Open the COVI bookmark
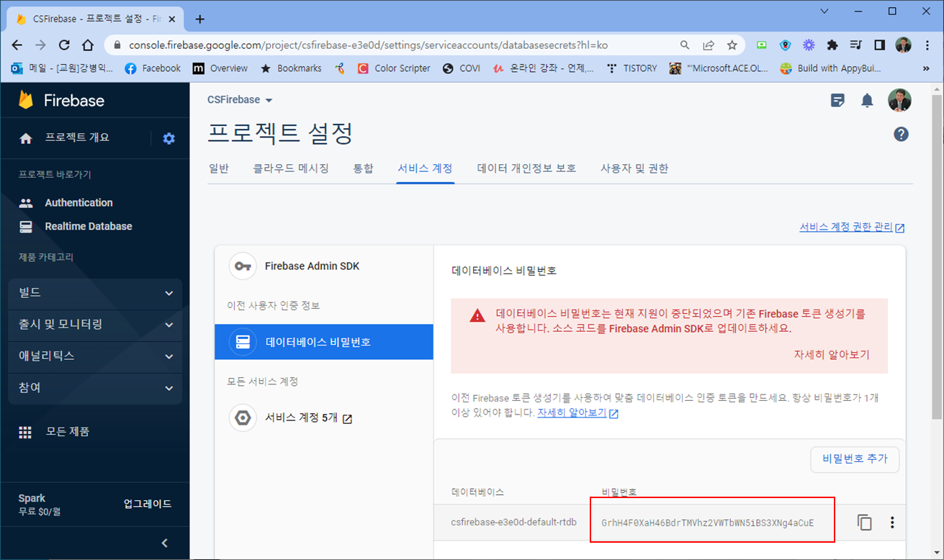The width and height of the screenshot is (944, 560). coord(461,68)
